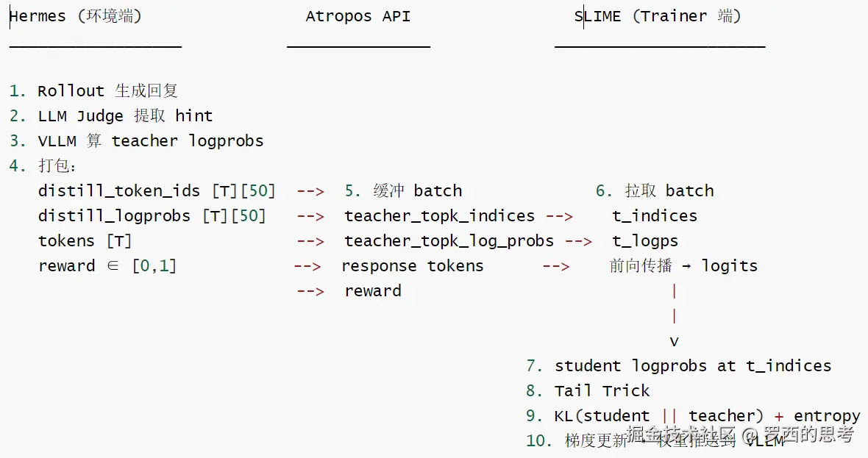Click teacher_topk_indices text
This screenshot has width=868, height=458.
tap(440, 215)
